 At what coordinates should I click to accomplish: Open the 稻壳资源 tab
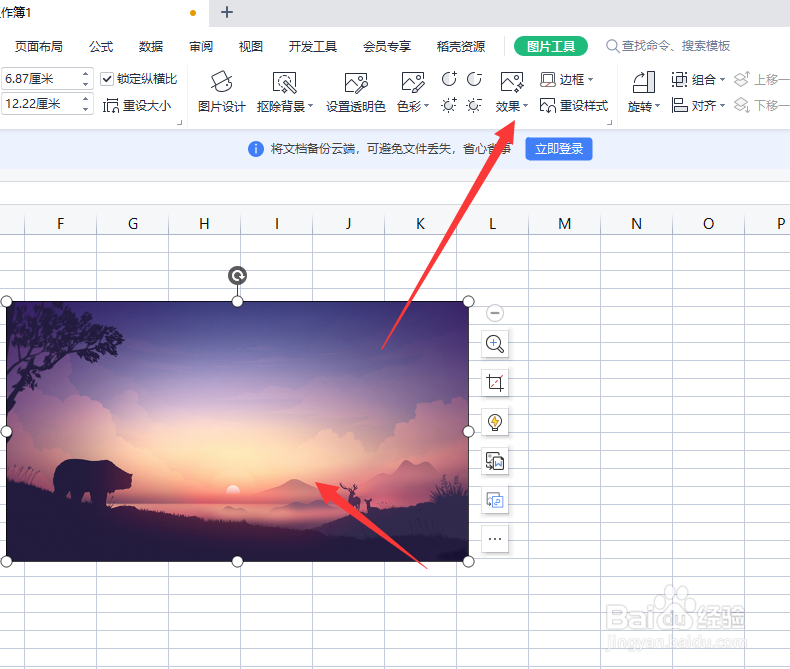point(460,46)
